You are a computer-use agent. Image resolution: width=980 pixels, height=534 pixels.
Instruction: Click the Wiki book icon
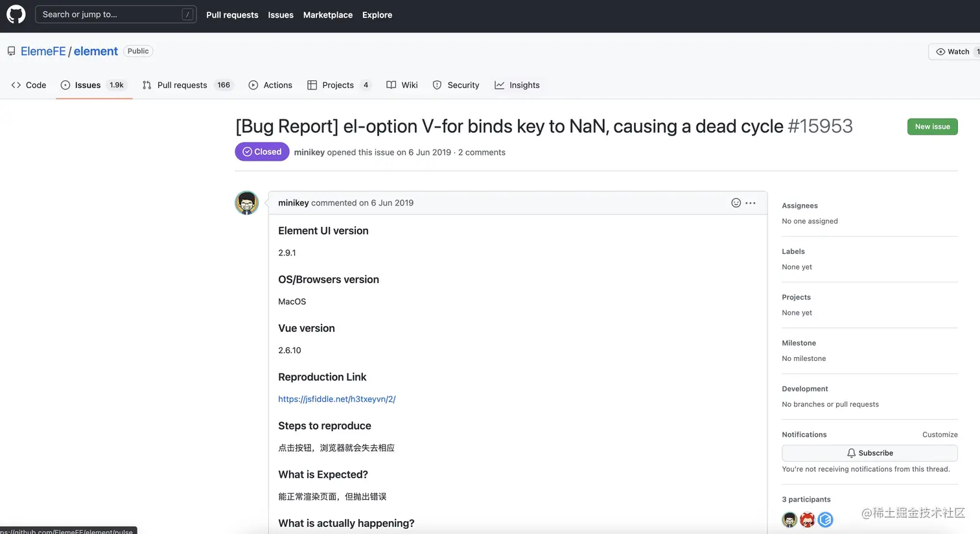(x=391, y=85)
